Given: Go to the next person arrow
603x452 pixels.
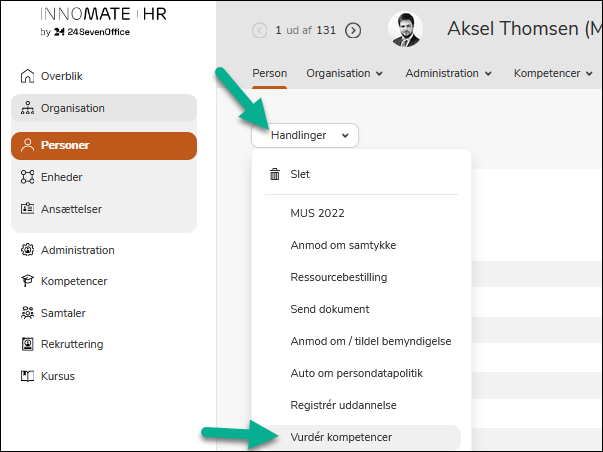Looking at the screenshot, I should [x=353, y=30].
